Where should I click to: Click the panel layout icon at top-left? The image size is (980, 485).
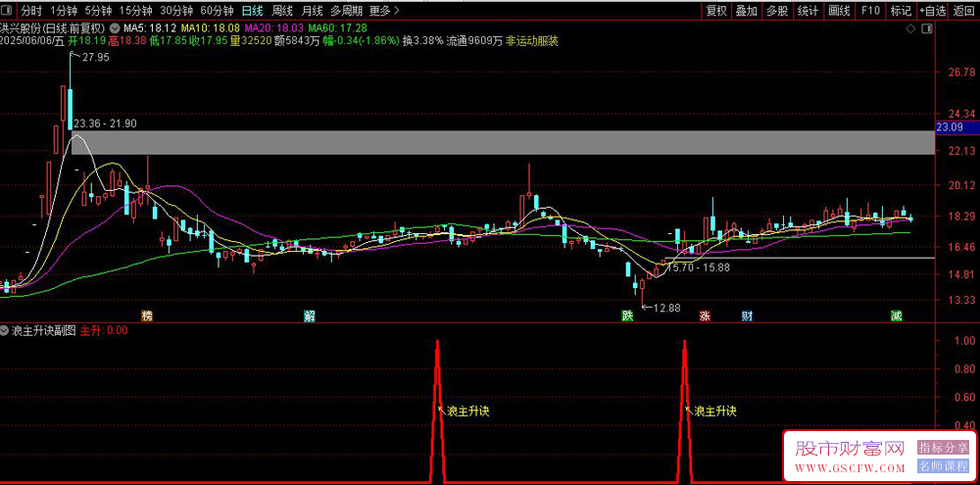pos(8,11)
